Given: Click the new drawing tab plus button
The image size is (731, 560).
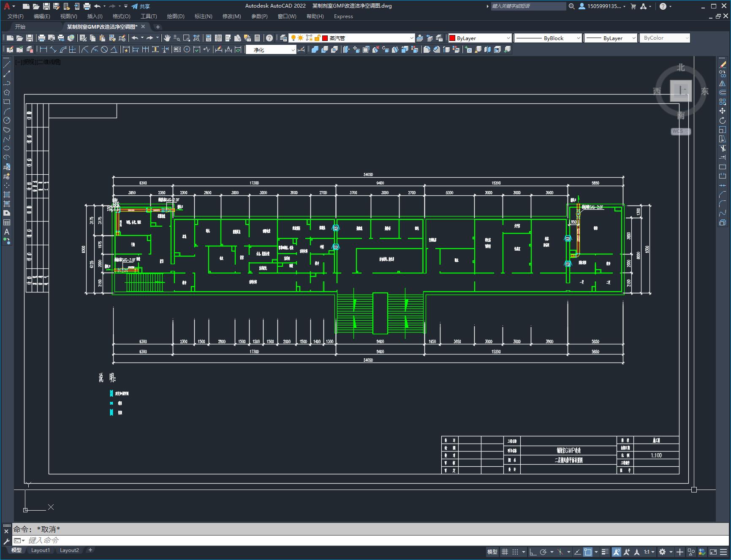Looking at the screenshot, I should click(x=158, y=27).
